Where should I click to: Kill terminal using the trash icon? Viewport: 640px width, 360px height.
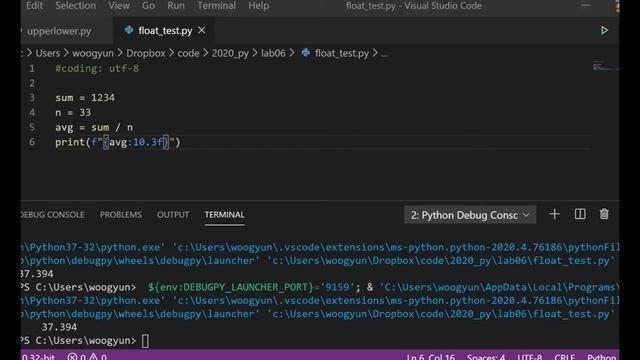click(604, 214)
